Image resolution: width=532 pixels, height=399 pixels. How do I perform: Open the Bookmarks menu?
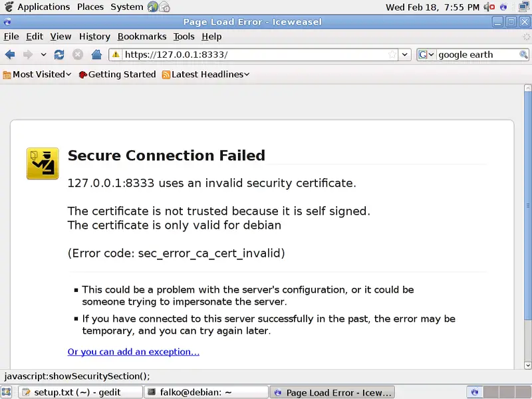point(142,37)
